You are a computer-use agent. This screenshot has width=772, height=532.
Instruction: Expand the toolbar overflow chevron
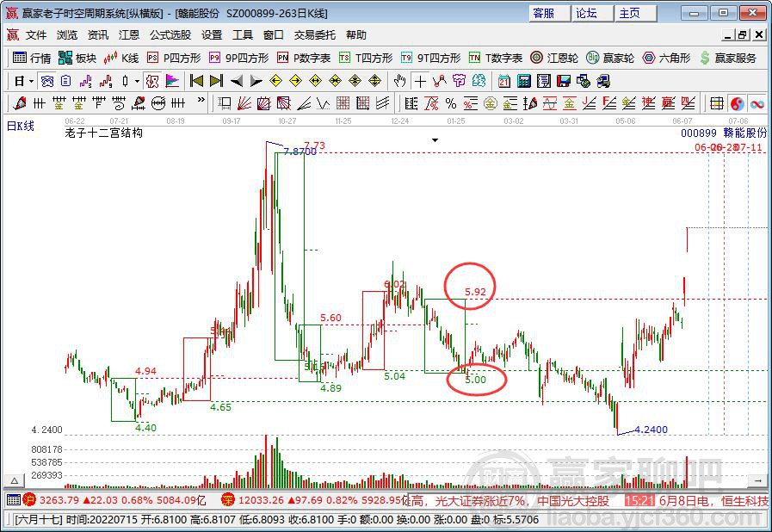[201, 100]
